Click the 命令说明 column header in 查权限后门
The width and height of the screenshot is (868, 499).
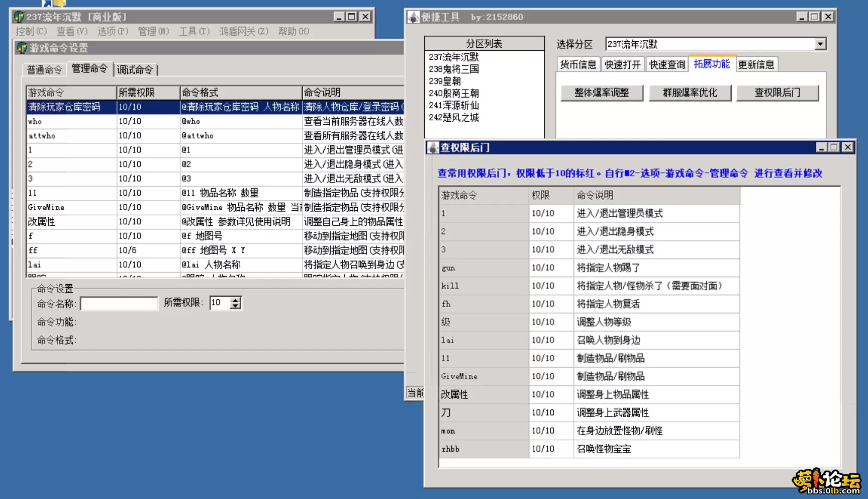point(656,195)
